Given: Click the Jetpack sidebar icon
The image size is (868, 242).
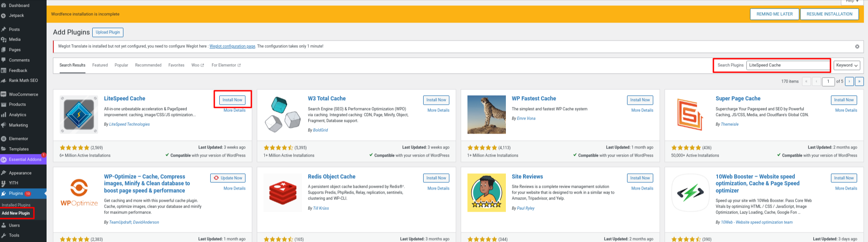Looking at the screenshot, I should (x=3, y=15).
